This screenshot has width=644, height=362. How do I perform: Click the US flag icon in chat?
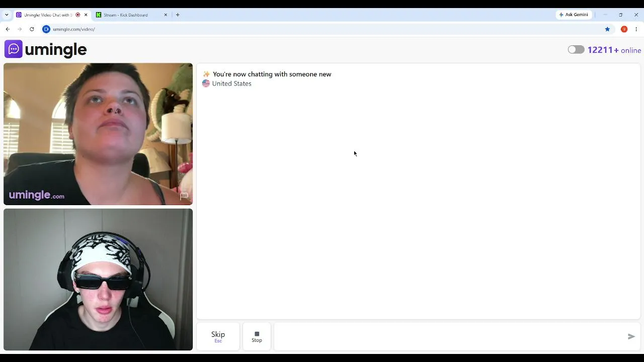[206, 83]
